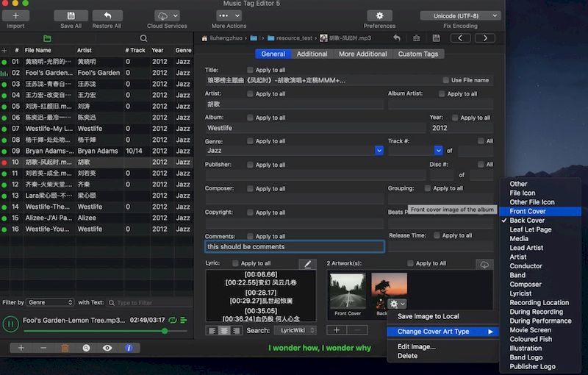Switch to the Custom Tags tab
The image size is (588, 375).
417,54
